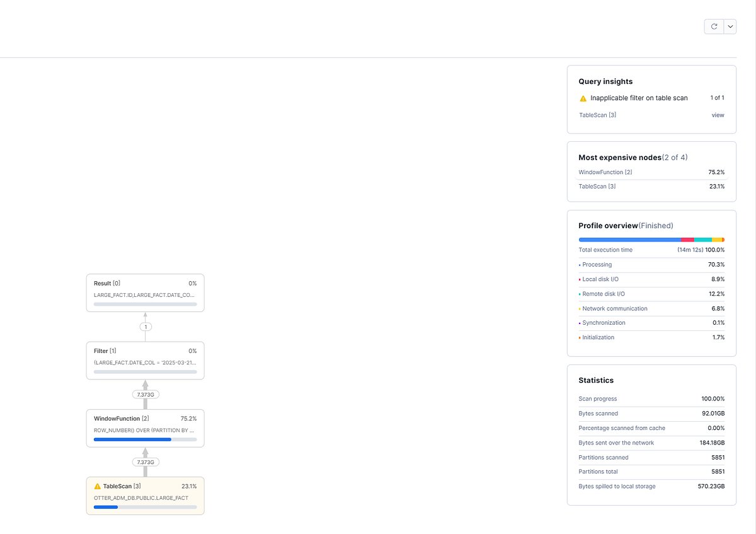Select the Filter [1] node

pos(145,360)
